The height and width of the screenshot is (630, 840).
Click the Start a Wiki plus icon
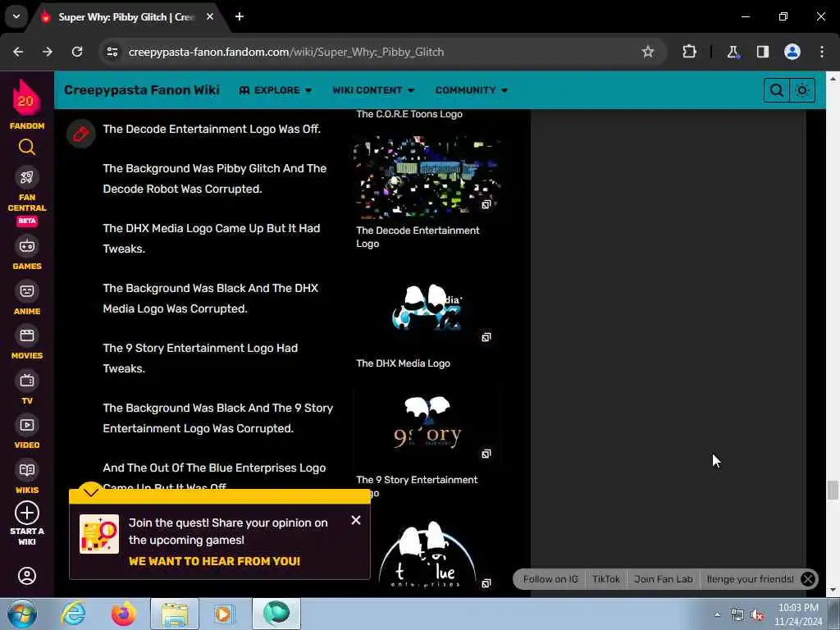coord(27,513)
